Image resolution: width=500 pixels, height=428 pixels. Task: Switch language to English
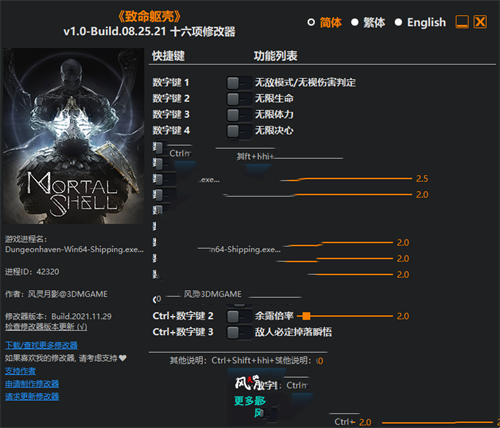pyautogui.click(x=398, y=22)
